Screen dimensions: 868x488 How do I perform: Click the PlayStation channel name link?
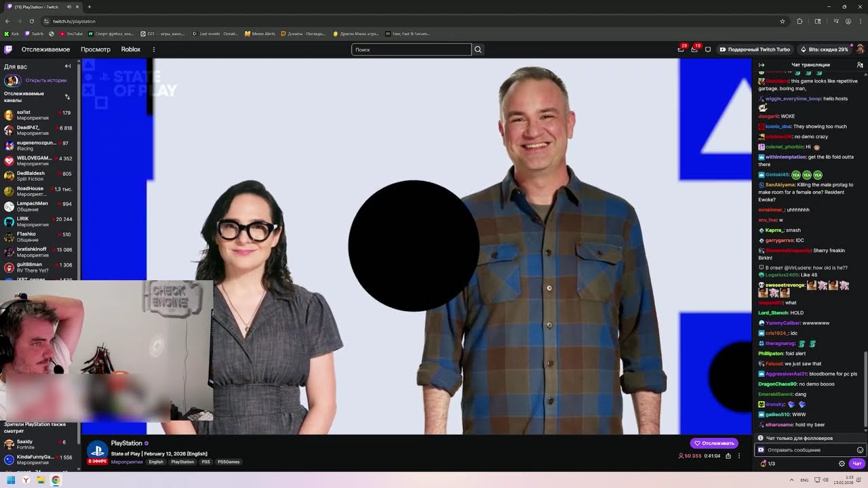(x=127, y=443)
